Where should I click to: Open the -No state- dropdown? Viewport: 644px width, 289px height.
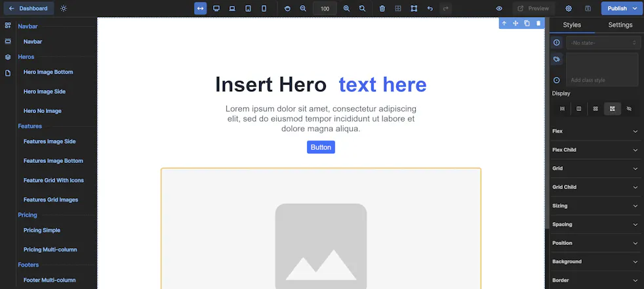click(x=603, y=43)
